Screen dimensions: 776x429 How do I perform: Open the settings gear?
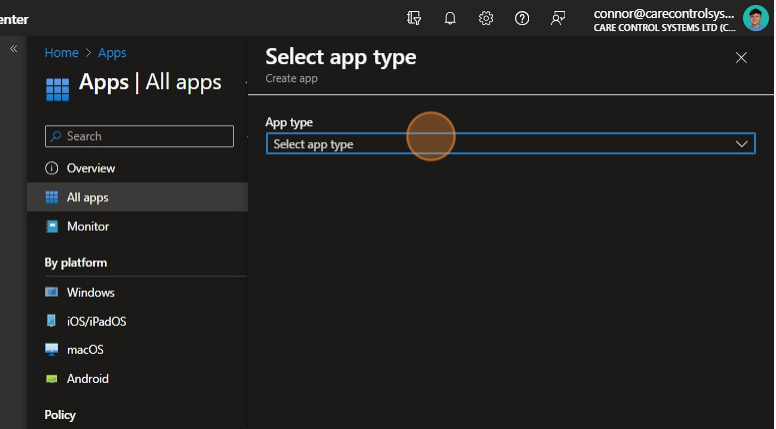pos(486,18)
